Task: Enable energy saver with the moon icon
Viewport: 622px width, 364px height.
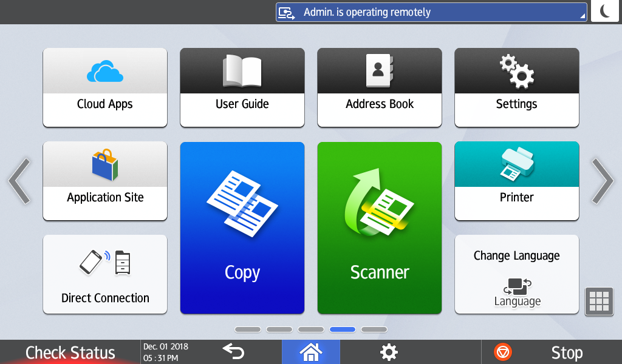Action: (x=605, y=11)
